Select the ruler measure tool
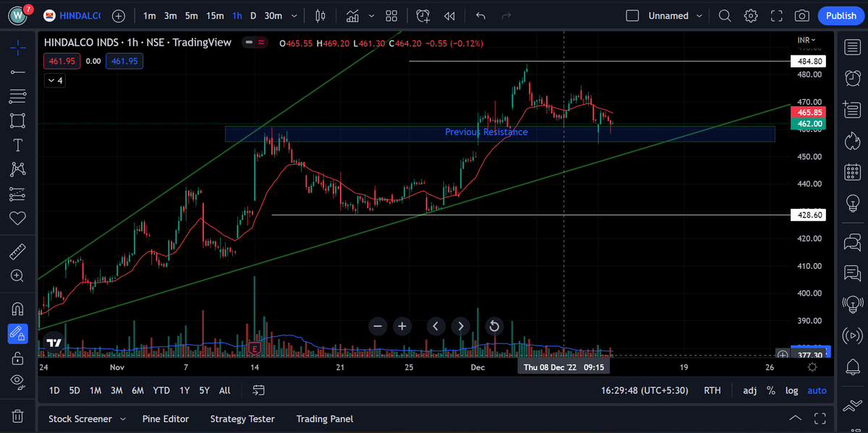868x433 pixels. [x=18, y=252]
